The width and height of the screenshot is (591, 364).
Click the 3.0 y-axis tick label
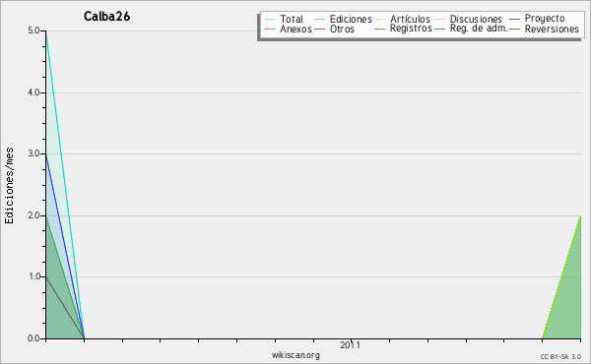tap(33, 153)
